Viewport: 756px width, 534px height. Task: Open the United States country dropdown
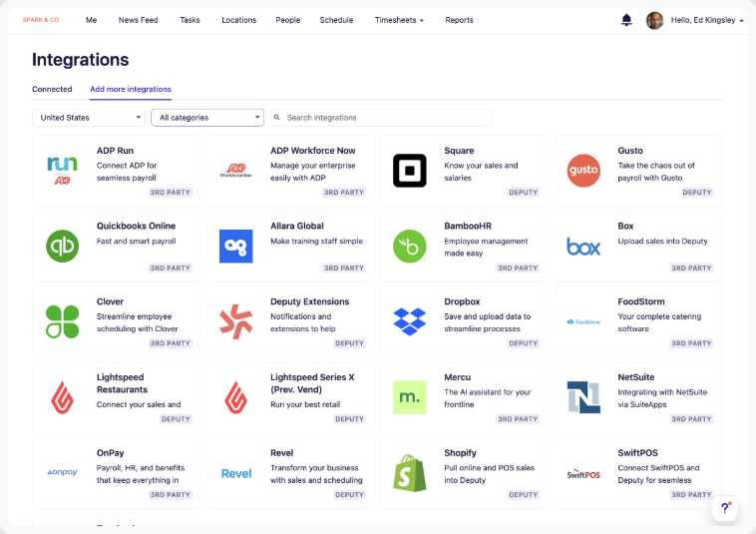pyautogui.click(x=89, y=118)
